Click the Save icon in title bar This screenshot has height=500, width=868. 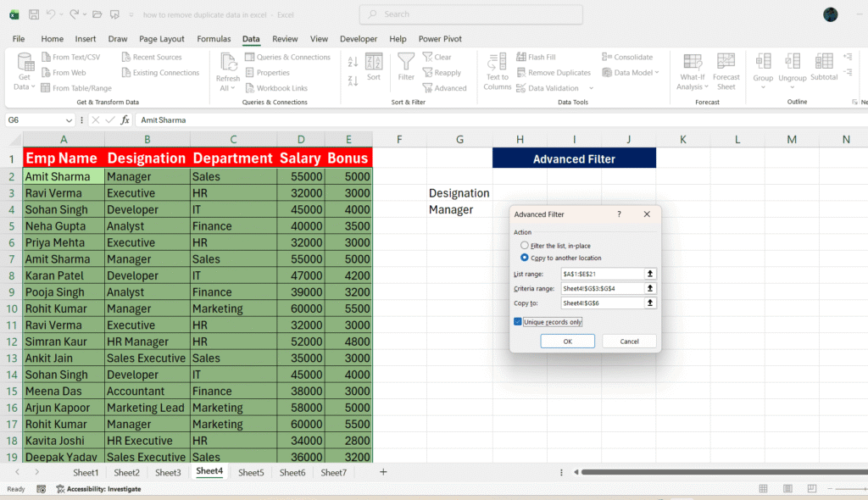tap(34, 15)
